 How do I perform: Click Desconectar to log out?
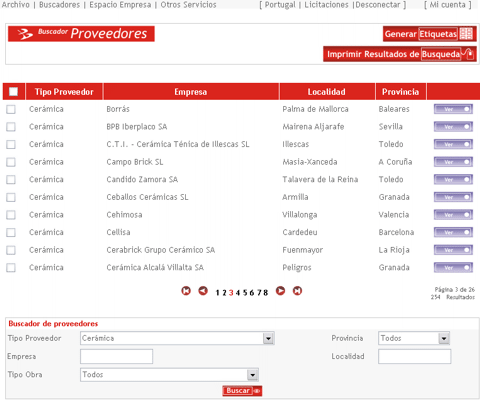[378, 5]
